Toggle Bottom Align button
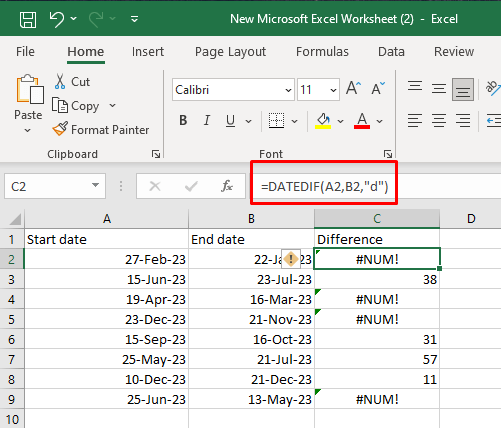The height and width of the screenshot is (428, 501). pos(463,89)
